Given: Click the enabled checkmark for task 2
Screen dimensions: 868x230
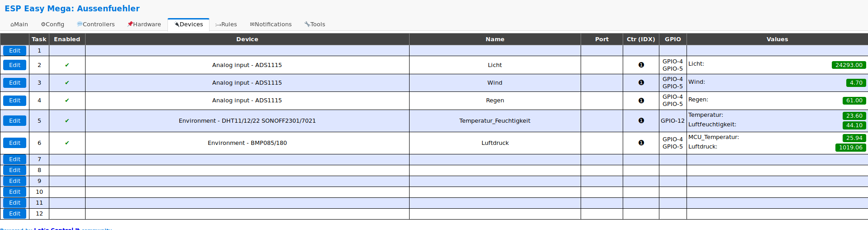Looking at the screenshot, I should pos(67,65).
